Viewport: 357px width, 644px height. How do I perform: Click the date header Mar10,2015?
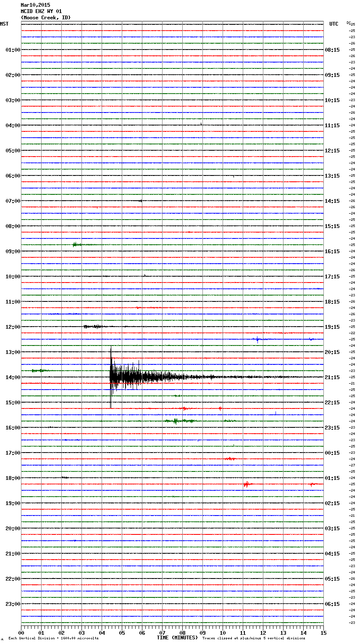pyautogui.click(x=35, y=5)
